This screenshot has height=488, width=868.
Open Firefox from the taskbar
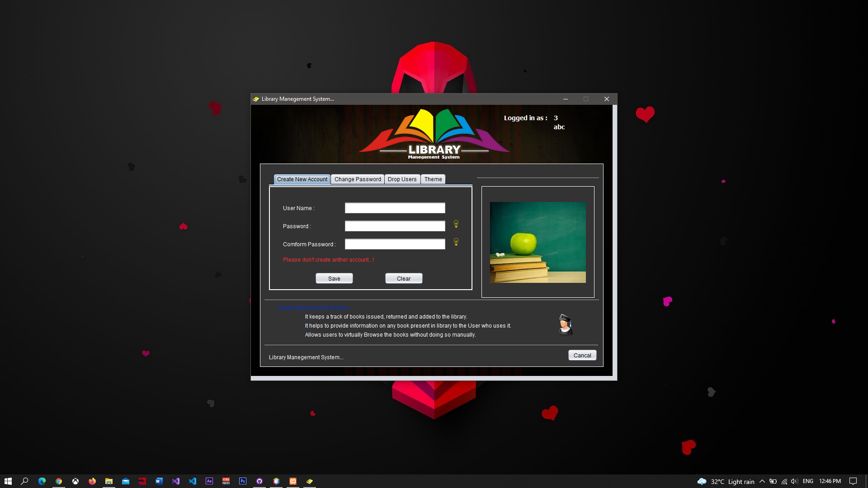click(x=92, y=481)
